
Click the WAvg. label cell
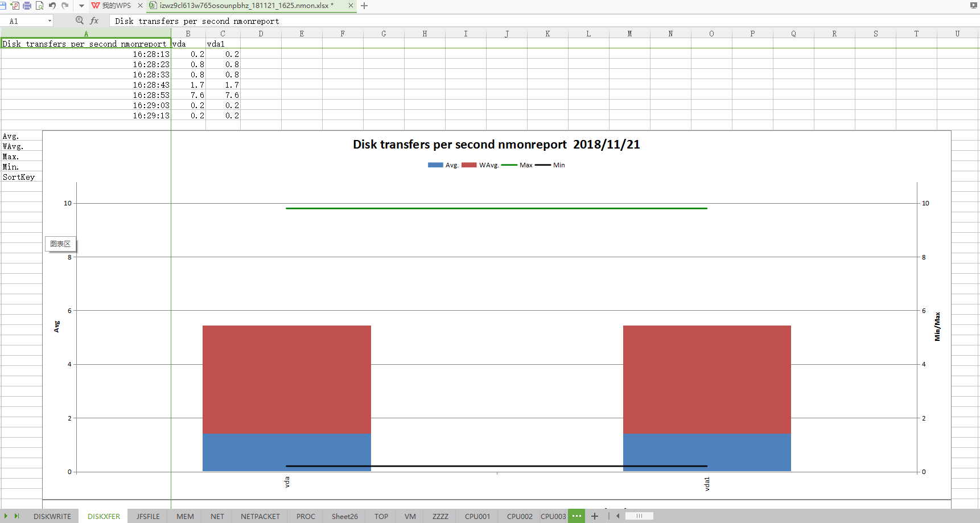(x=22, y=147)
